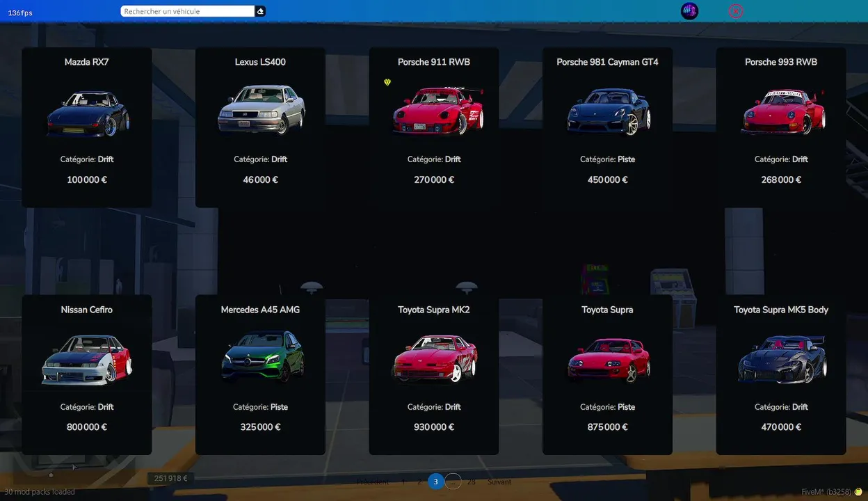Click the 46 000 € price on Lexus LS400
Screen dimensions: 868x501
click(x=260, y=180)
